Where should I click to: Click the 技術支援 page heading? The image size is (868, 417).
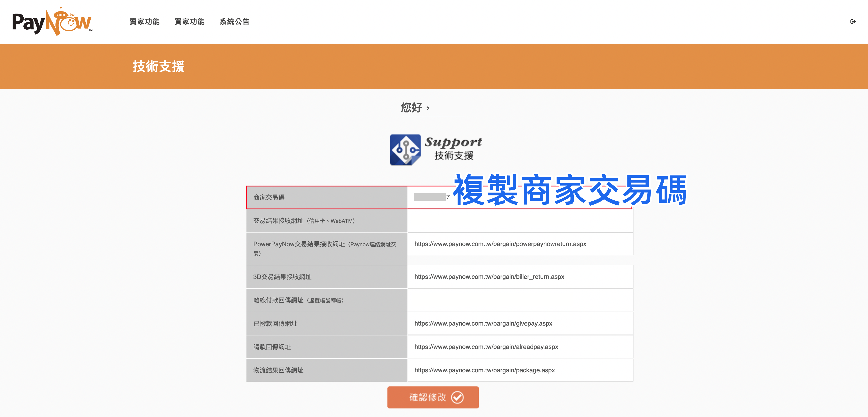click(x=158, y=66)
